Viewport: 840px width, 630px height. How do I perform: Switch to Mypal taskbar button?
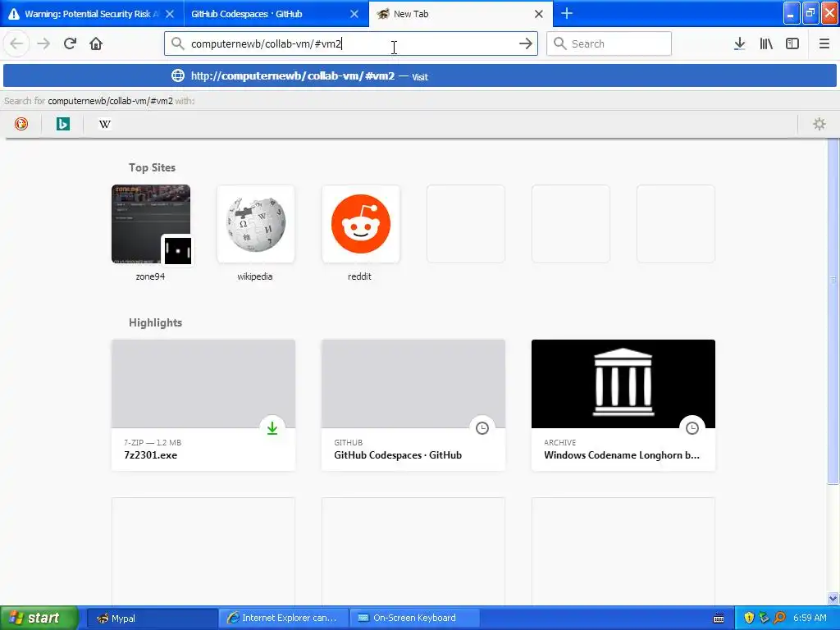click(x=152, y=618)
